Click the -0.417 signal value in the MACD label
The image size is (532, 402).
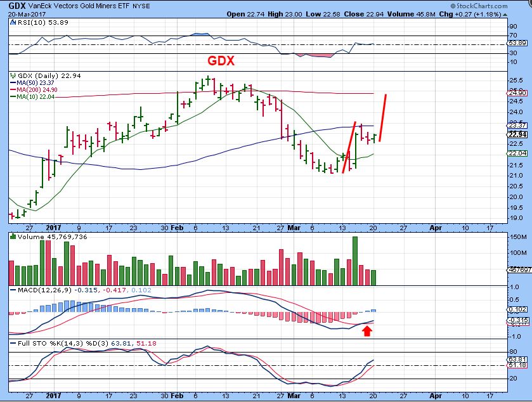114,290
